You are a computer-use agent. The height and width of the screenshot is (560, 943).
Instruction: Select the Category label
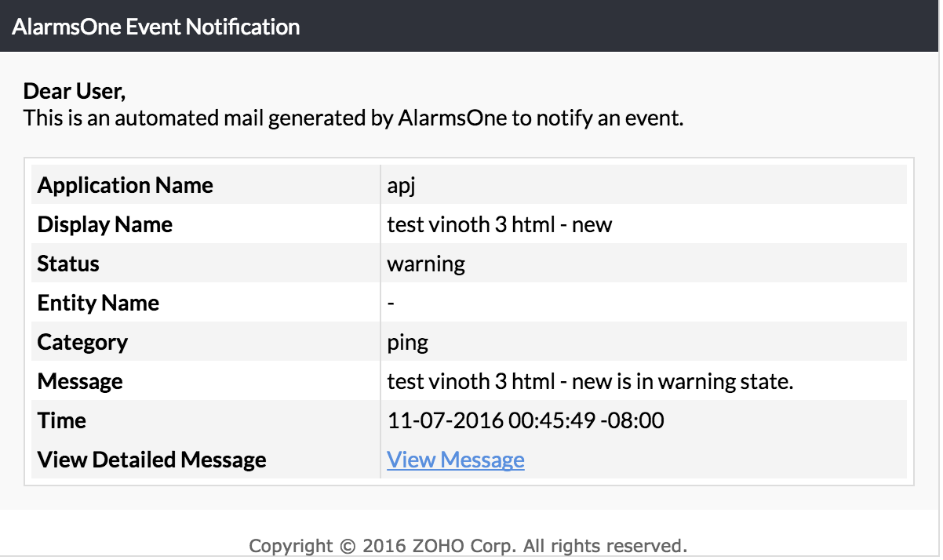click(x=82, y=342)
